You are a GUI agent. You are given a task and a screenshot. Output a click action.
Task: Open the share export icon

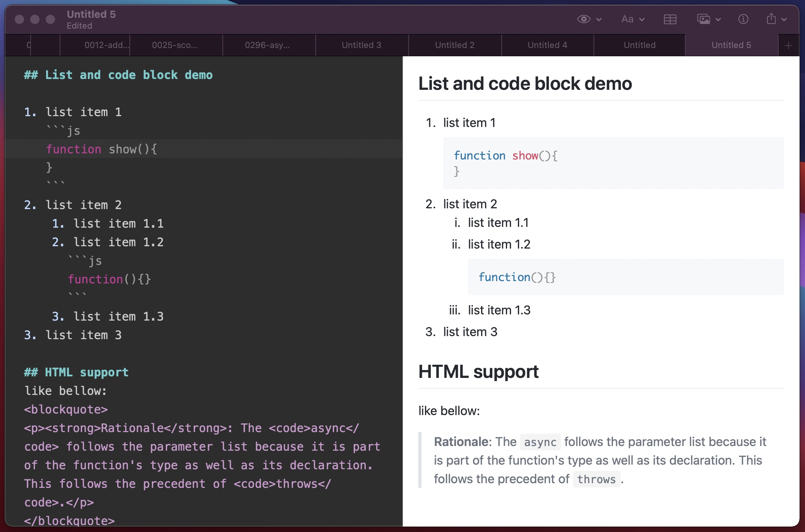tap(771, 19)
